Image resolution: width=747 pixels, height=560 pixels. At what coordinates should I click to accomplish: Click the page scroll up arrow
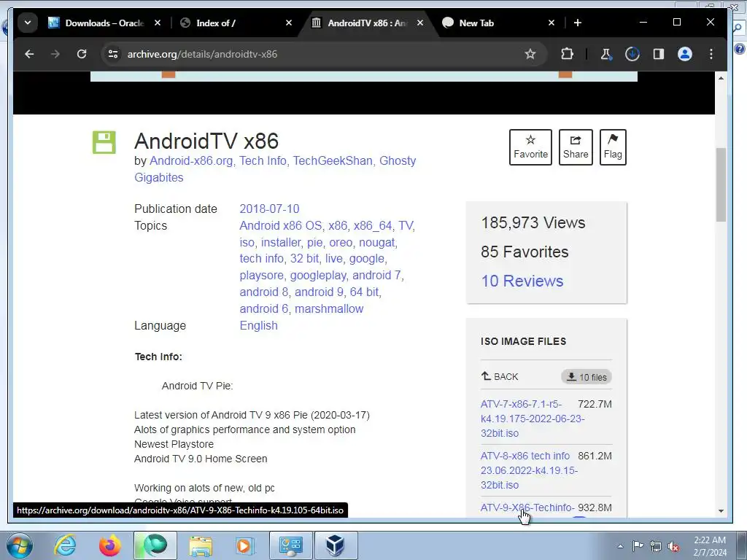721,77
